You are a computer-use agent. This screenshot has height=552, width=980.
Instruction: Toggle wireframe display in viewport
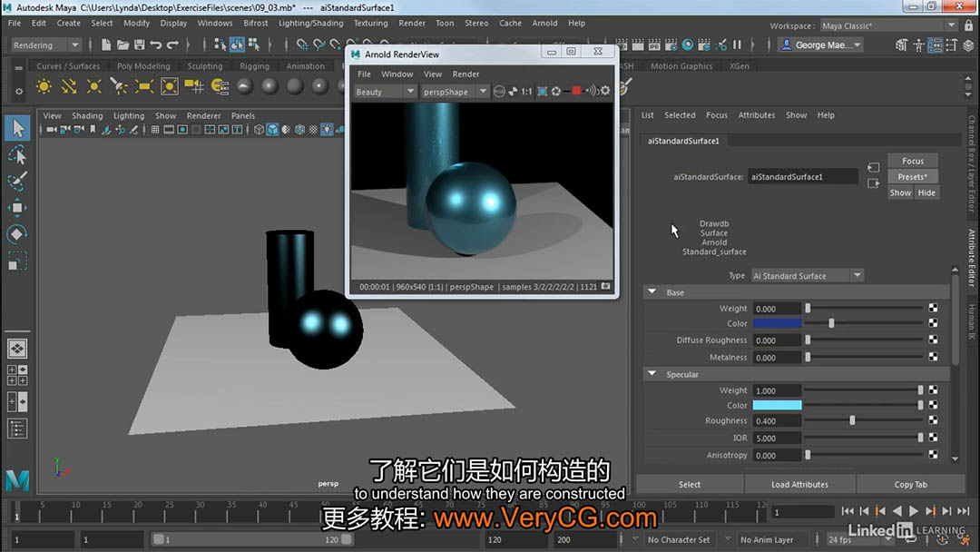pyautogui.click(x=259, y=130)
